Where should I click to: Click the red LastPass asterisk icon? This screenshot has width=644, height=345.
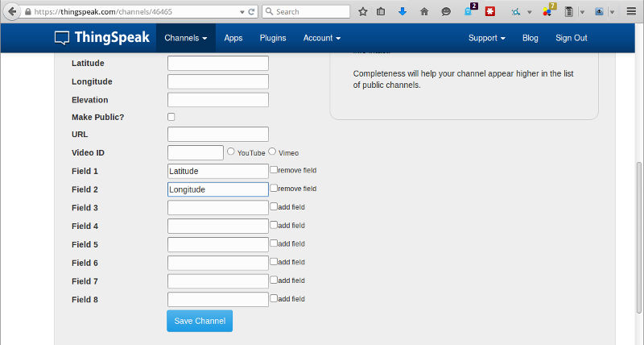(489, 11)
